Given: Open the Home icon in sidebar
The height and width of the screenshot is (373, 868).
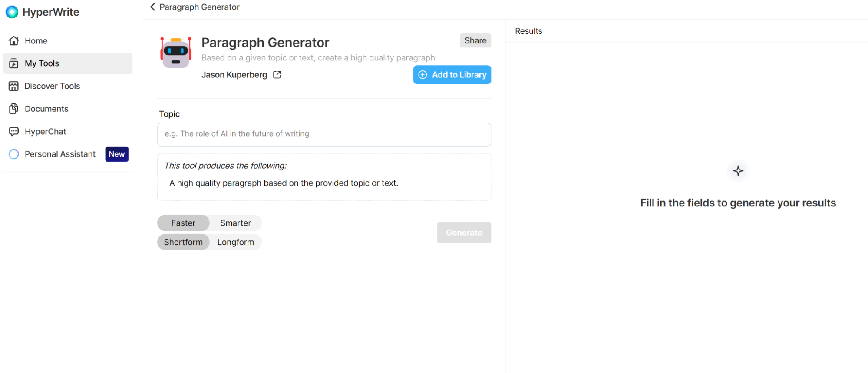Looking at the screenshot, I should (x=14, y=41).
